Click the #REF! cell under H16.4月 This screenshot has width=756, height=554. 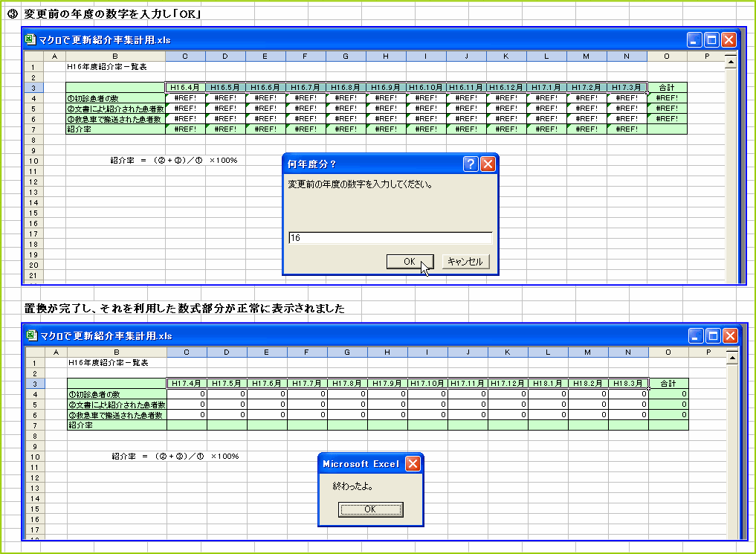click(x=184, y=97)
